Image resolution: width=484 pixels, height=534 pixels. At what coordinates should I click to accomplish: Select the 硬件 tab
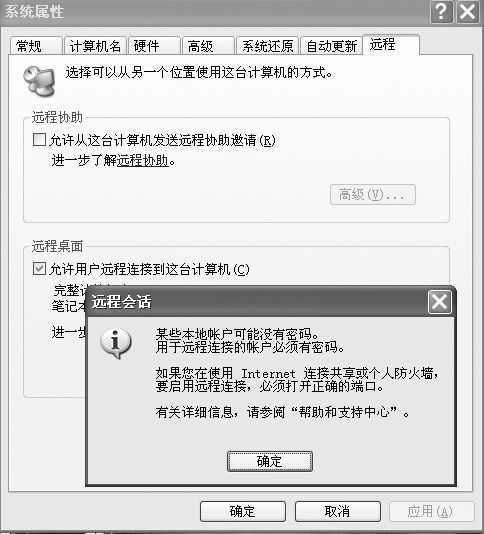pos(154,46)
